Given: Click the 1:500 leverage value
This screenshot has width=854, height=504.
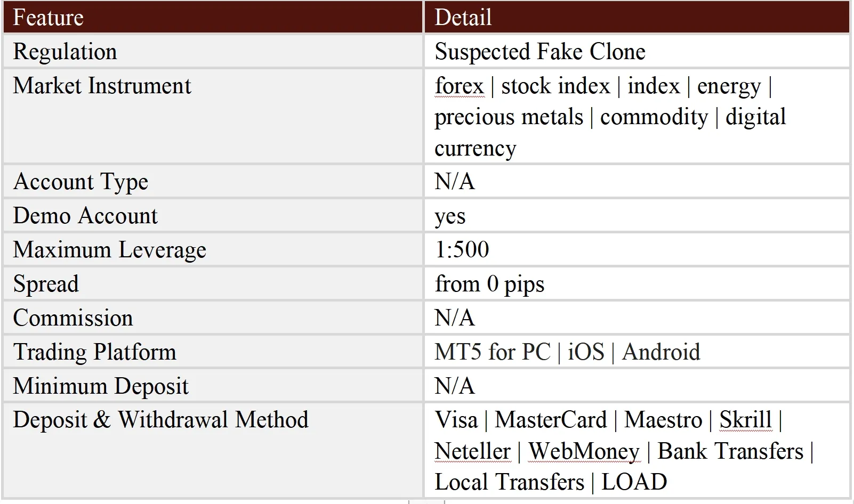Looking at the screenshot, I should (x=462, y=250).
